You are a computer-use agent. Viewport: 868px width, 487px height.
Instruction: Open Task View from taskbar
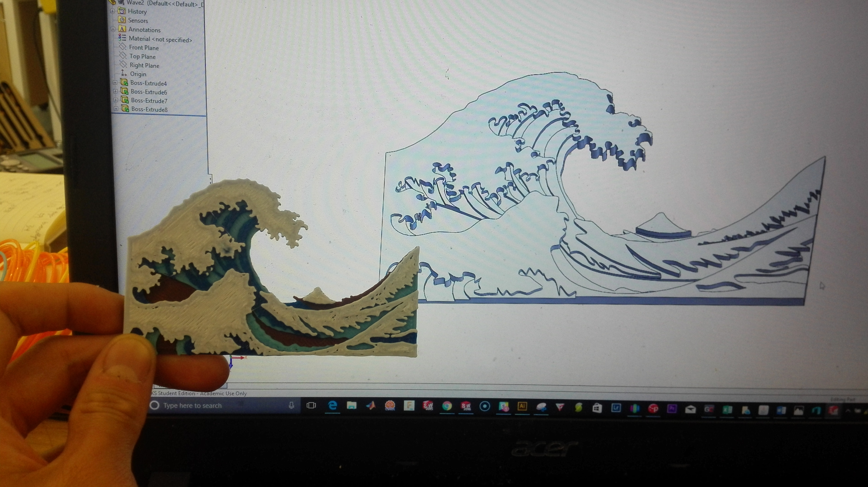tap(311, 405)
